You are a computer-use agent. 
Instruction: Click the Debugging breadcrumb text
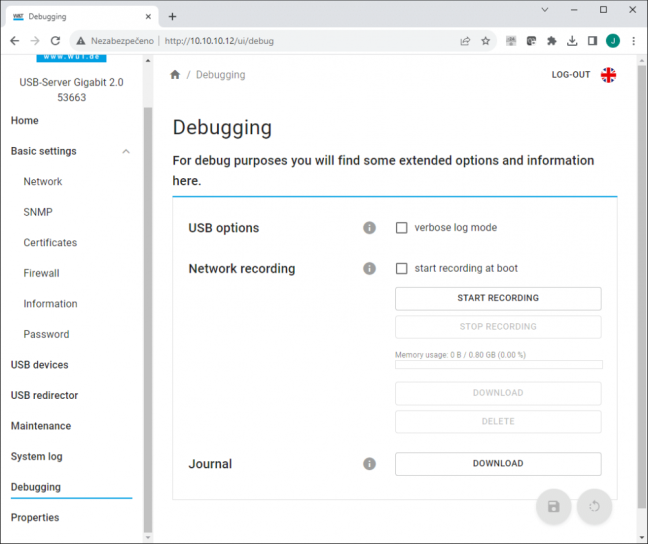coord(220,75)
